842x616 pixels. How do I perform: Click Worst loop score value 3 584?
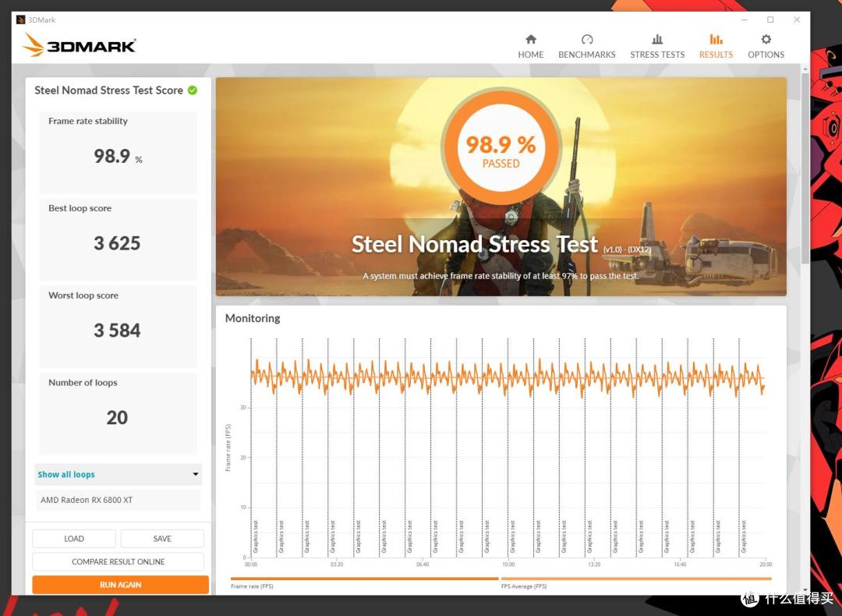point(117,331)
